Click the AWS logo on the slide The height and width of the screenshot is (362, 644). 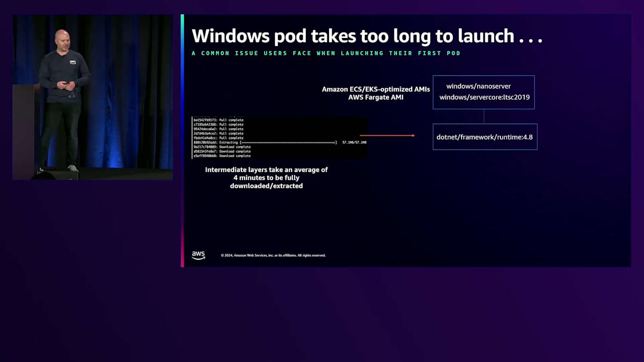click(x=198, y=255)
